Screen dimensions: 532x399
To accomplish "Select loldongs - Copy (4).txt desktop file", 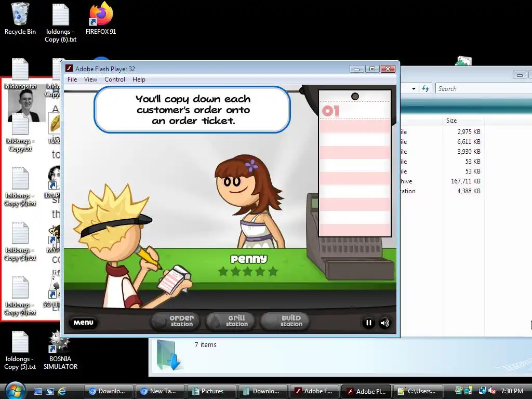I will tap(20, 297).
